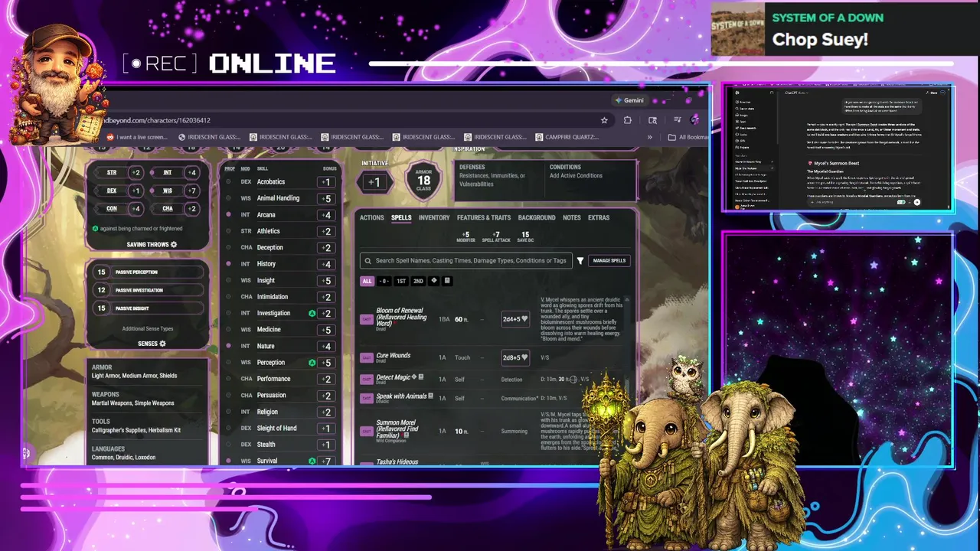Image resolution: width=980 pixels, height=551 pixels.
Task: Open the Features & Traits tab
Action: click(484, 218)
